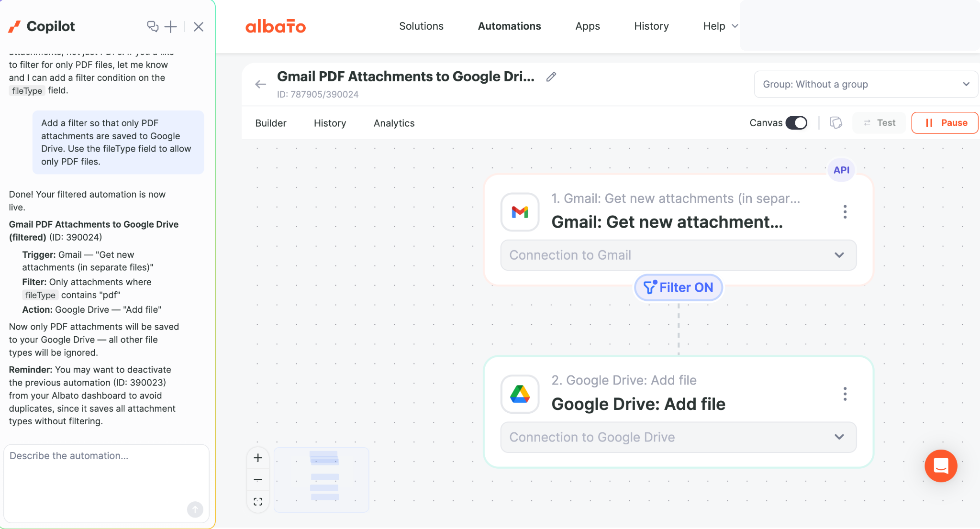Expand the Connection to Gmail dropdown

679,255
